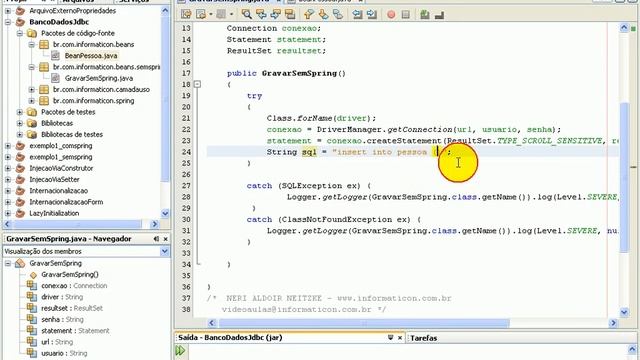Close the Saída output tab
The width and height of the screenshot is (640, 360).
(x=400, y=338)
